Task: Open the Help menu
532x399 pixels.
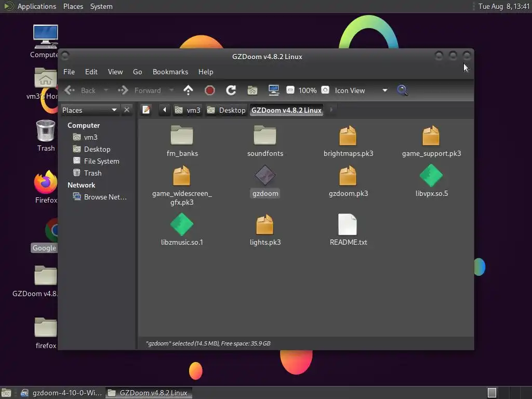Action: click(x=206, y=72)
